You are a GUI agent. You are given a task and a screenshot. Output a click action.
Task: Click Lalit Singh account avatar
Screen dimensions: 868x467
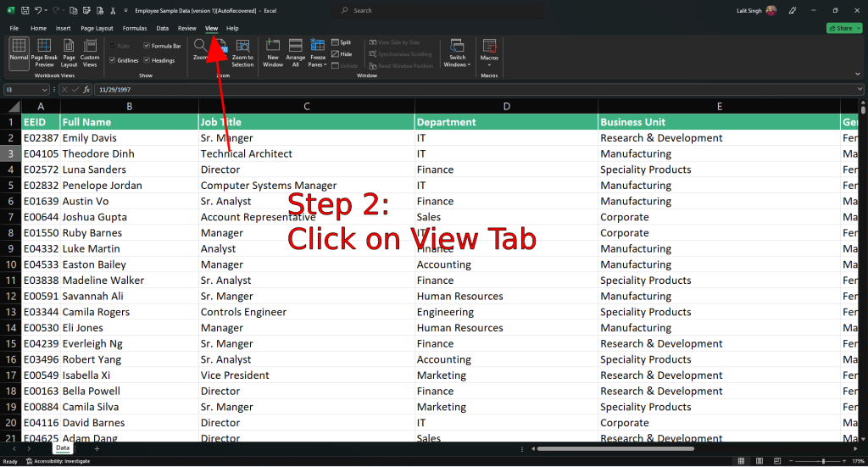771,10
